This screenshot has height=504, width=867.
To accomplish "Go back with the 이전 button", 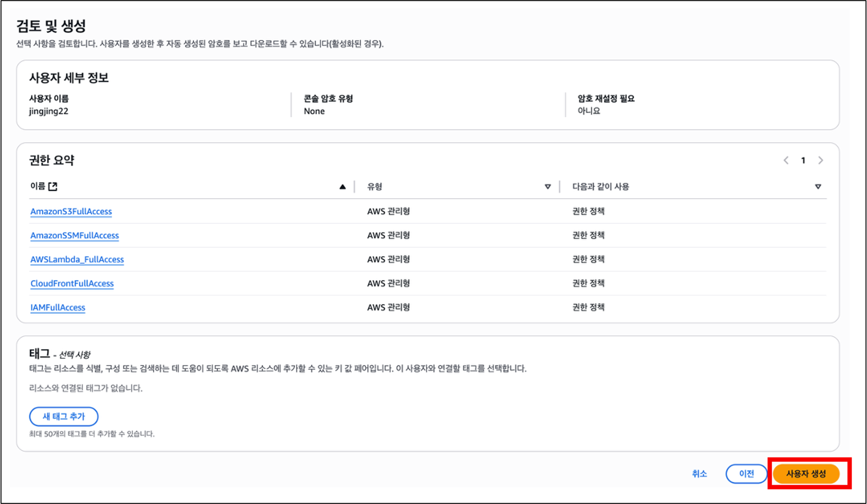I will click(746, 473).
